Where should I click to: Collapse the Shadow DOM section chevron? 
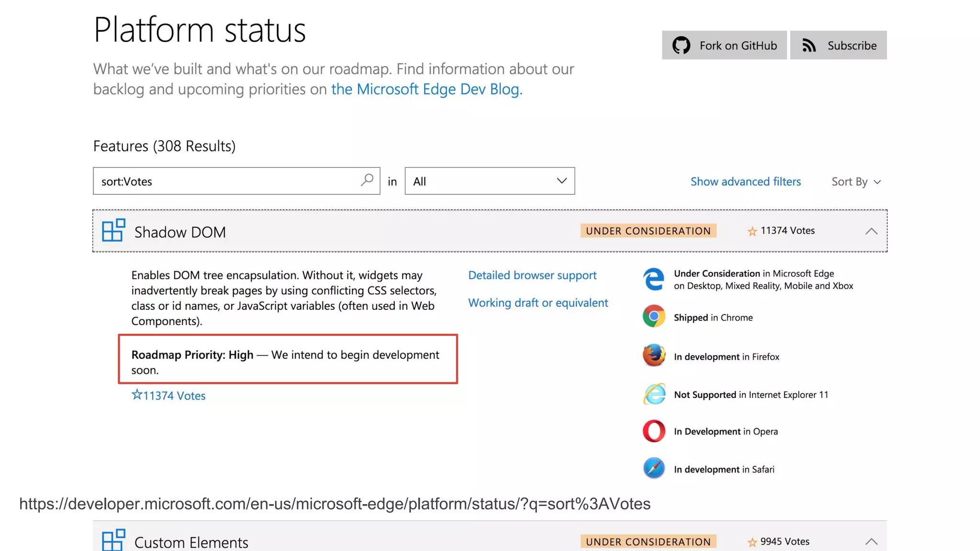(871, 231)
